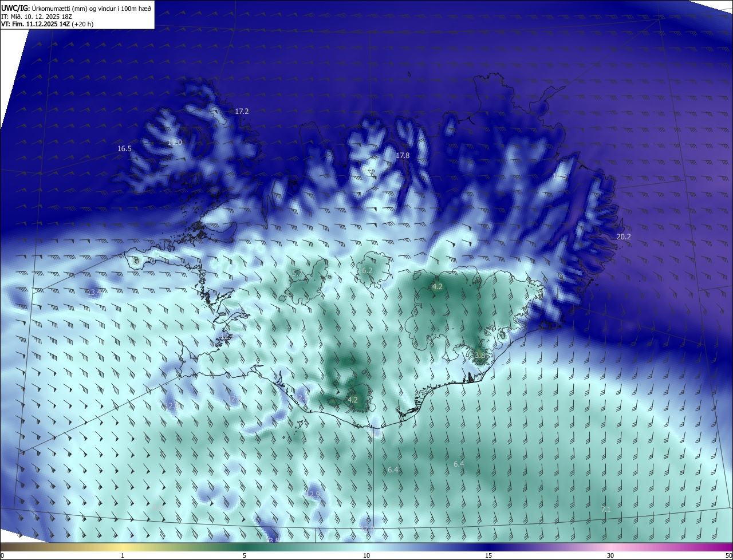Click the 6.2 value label
Screen dimensions: 733x560
coord(367,270)
